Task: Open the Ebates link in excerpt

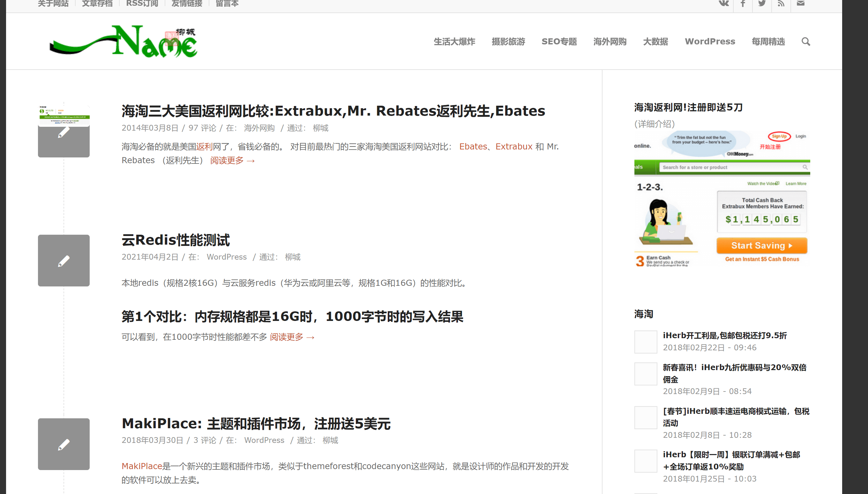Action: [473, 147]
